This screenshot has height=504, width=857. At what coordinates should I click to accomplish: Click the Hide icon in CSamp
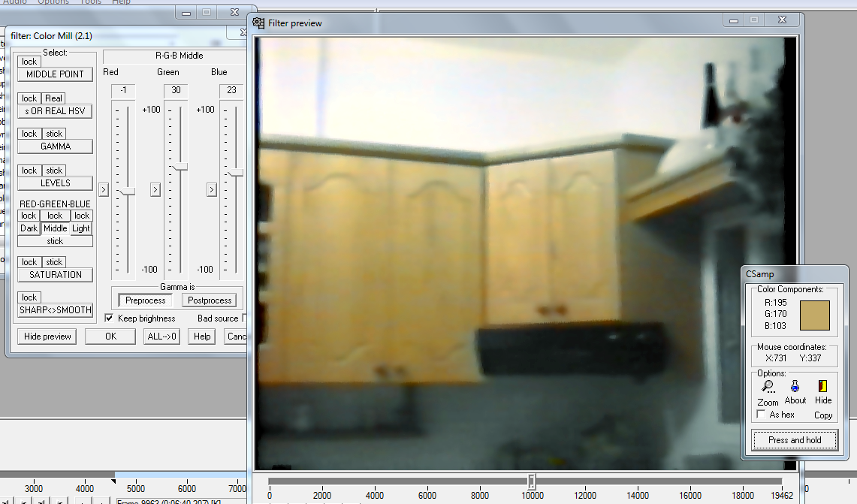click(822, 387)
